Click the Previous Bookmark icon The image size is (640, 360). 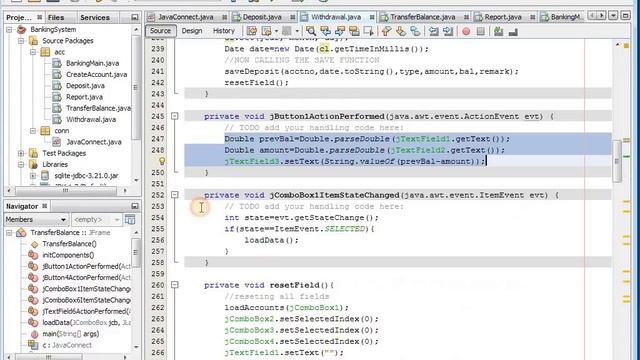386,31
